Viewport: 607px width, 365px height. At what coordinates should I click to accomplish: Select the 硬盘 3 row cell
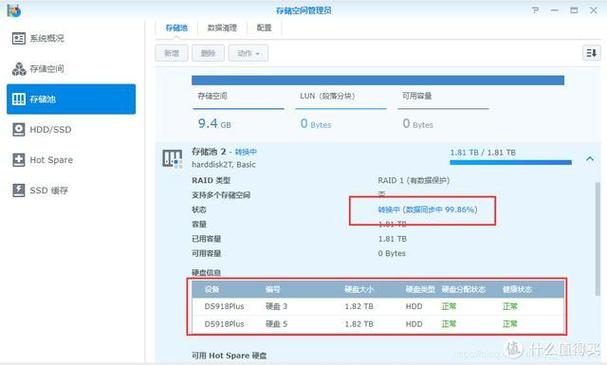click(x=276, y=307)
